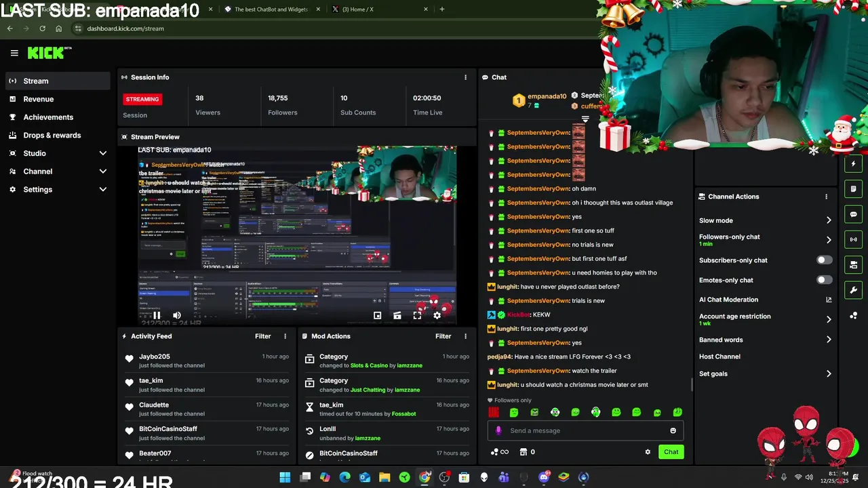Open Discord from the taskbar
The height and width of the screenshot is (488, 868).
544,477
